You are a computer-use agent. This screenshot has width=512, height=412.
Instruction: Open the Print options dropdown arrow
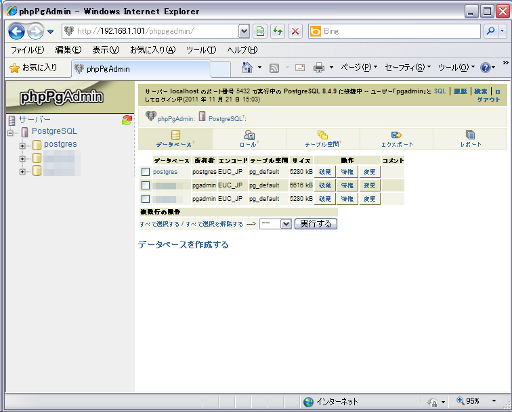tap(331, 68)
